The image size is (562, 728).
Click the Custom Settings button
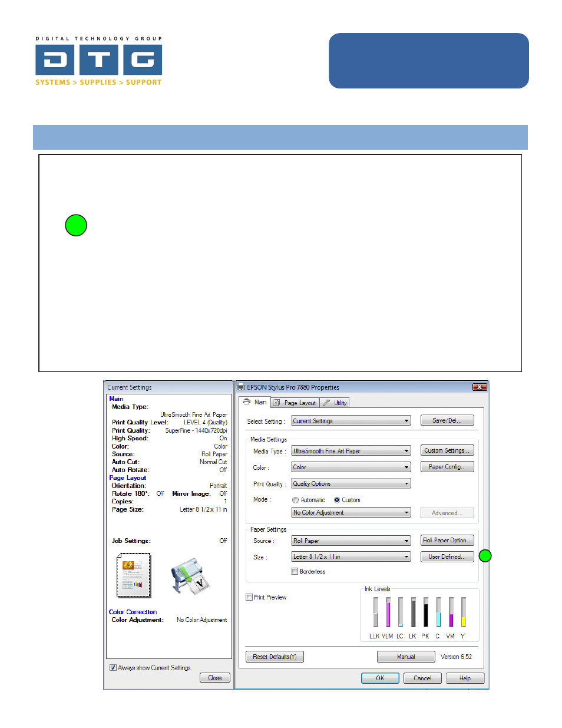[x=447, y=450]
